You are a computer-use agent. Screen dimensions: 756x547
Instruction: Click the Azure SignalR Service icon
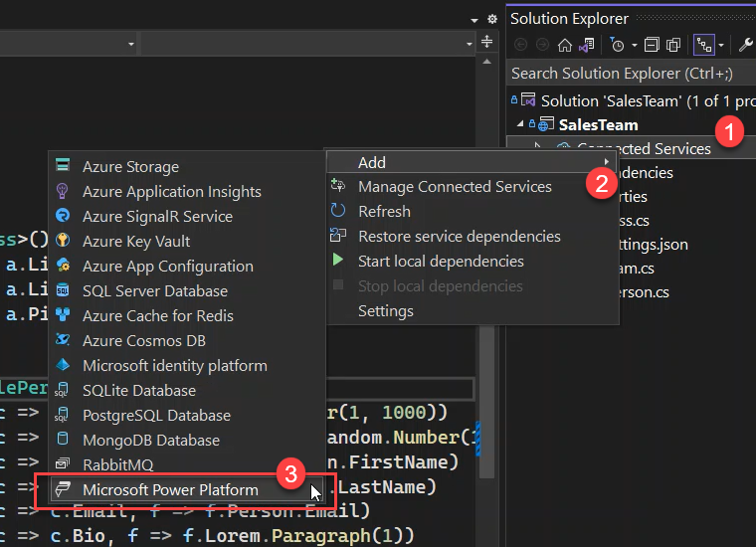[x=63, y=215]
